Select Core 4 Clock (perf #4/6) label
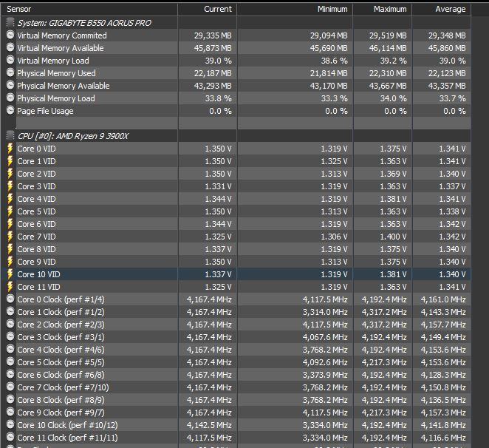This screenshot has width=489, height=448. pos(61,350)
